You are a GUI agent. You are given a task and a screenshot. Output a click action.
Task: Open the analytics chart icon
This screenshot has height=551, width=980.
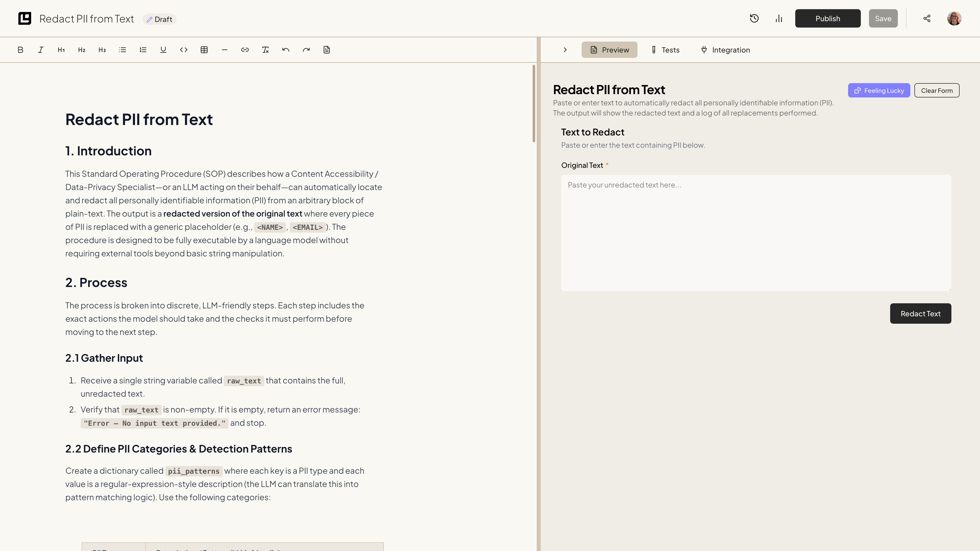pos(779,19)
